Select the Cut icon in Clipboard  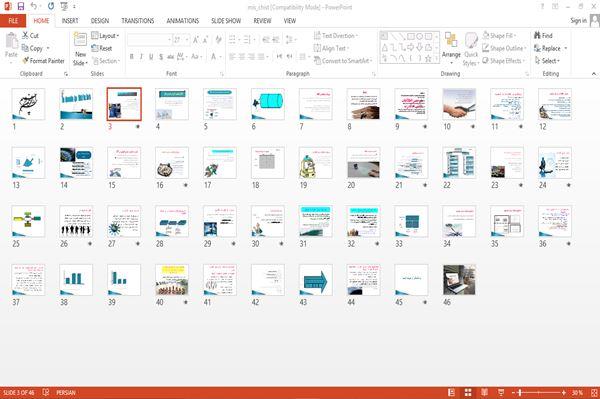click(x=25, y=35)
